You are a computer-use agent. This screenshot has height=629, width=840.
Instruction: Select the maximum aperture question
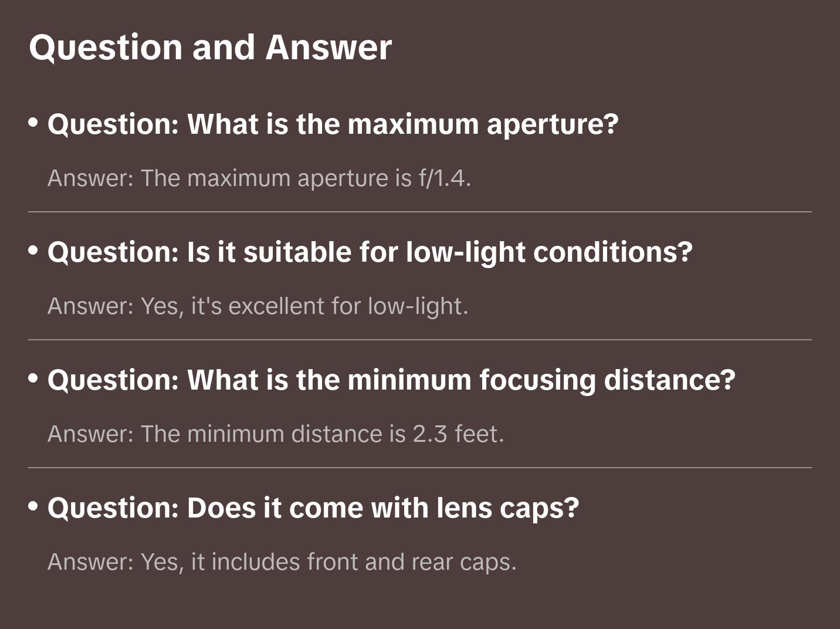tap(333, 124)
